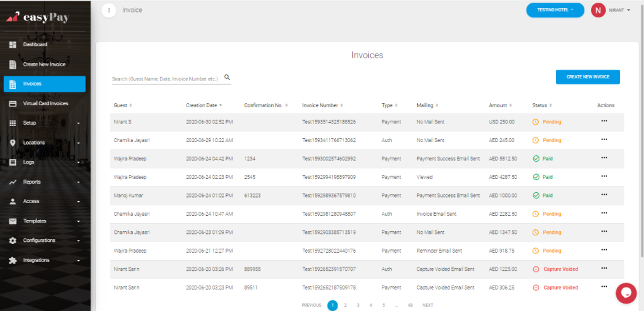Open actions for AED 918.75 invoice
This screenshot has width=644, height=311.
point(604,250)
